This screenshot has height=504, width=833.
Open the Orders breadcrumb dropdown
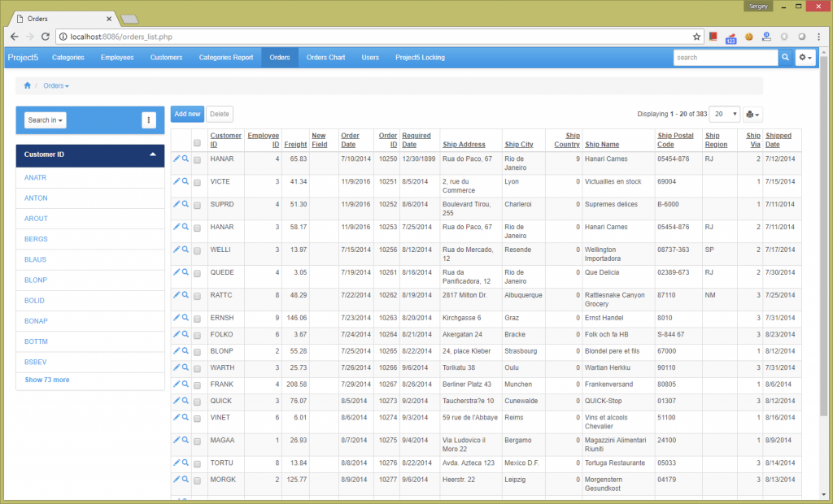pos(56,85)
